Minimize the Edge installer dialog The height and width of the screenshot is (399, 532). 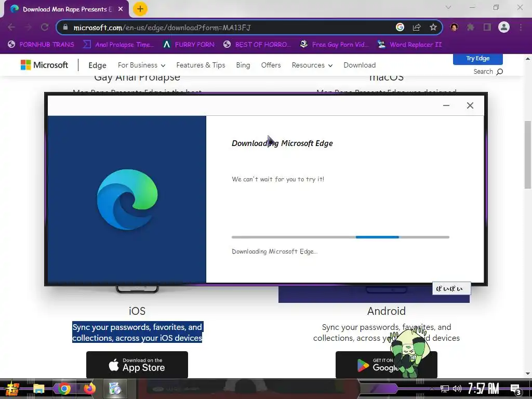click(446, 105)
